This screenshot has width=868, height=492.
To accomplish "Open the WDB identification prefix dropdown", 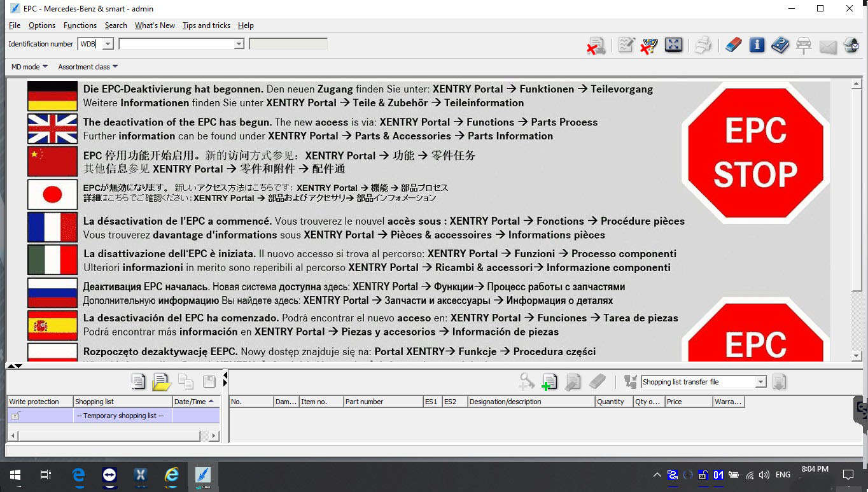I will tap(108, 44).
